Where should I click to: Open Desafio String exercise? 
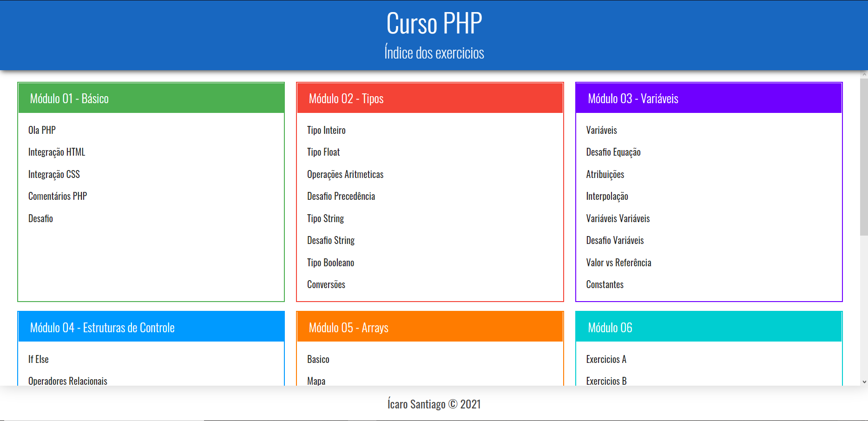coord(331,240)
